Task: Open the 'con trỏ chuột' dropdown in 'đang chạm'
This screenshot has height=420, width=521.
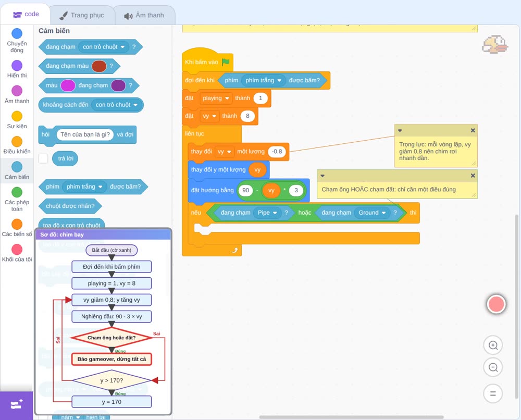Action: (104, 47)
